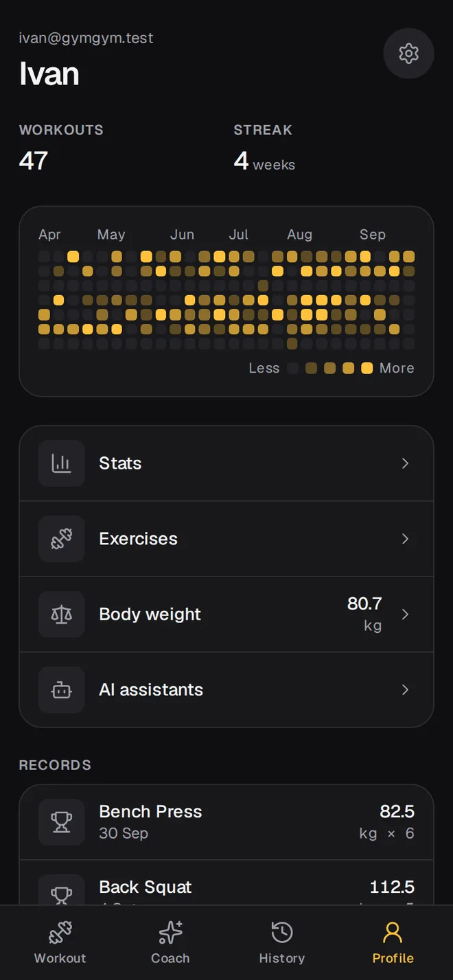Click the dumbbell Exercises icon

[62, 539]
